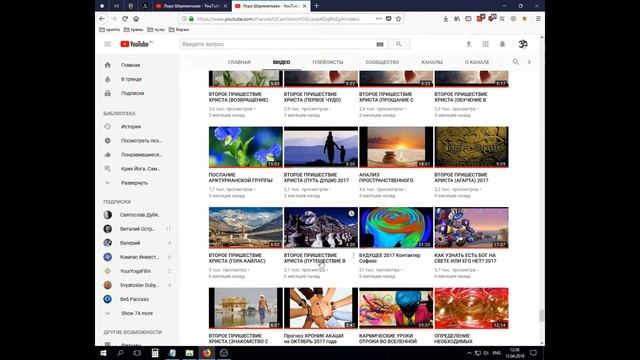This screenshot has width=640, height=360.
Task: Open the notifications bell
Action: pyautogui.click(x=502, y=44)
